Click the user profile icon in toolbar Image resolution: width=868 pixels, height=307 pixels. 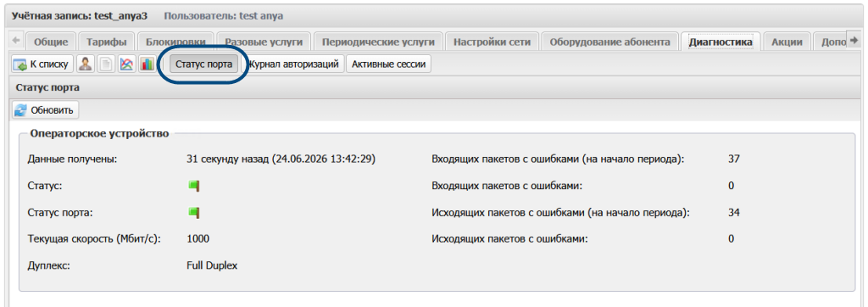click(x=86, y=64)
